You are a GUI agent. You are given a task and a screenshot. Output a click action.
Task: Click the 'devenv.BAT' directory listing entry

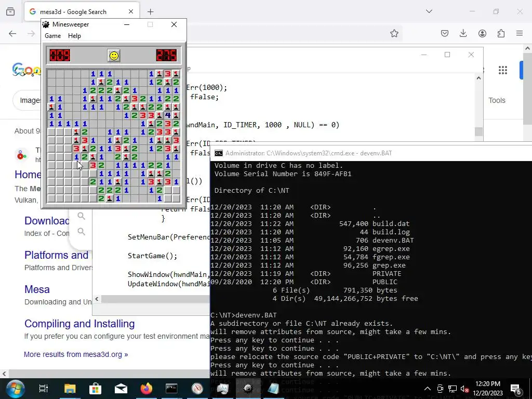tap(393, 241)
